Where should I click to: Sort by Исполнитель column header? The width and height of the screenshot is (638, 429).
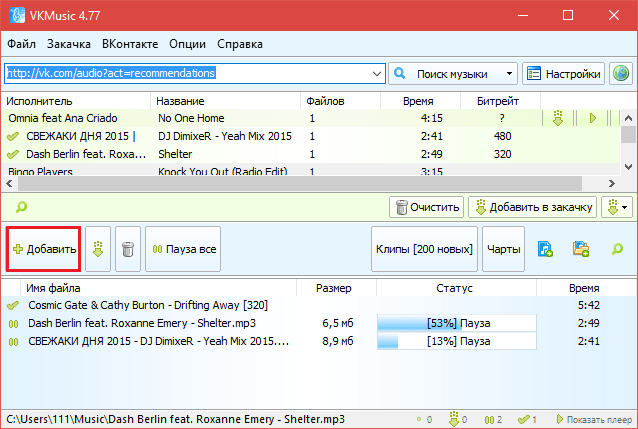[76, 101]
